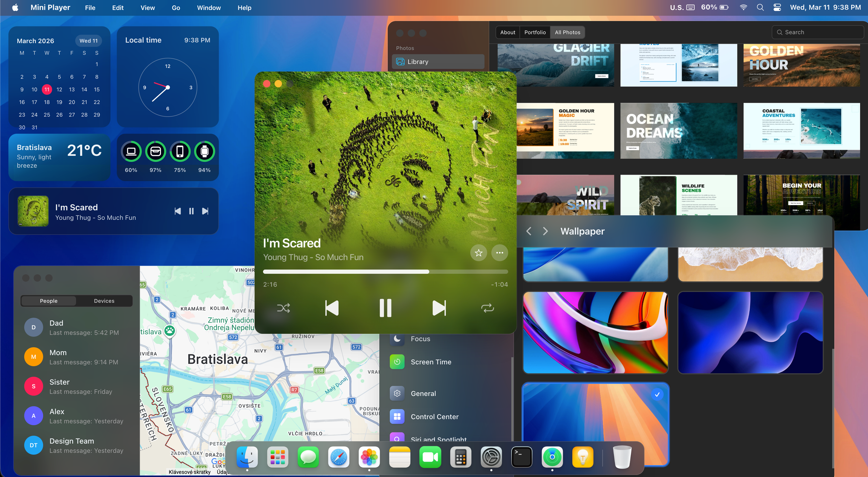Open the View menu
This screenshot has width=868, height=477.
tap(148, 8)
